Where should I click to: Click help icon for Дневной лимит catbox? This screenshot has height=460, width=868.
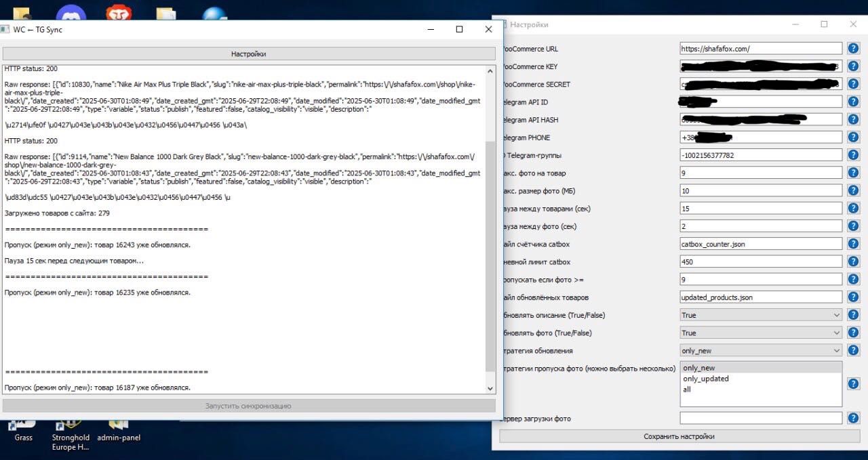(x=853, y=262)
